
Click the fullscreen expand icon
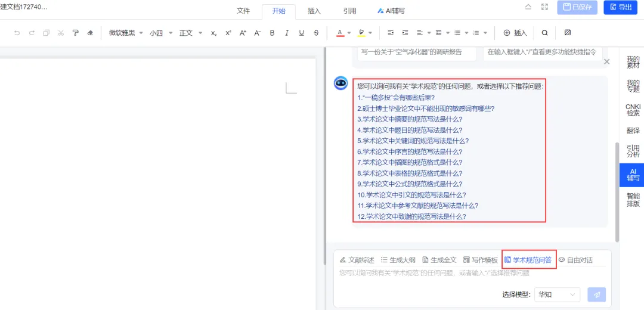coord(544,7)
